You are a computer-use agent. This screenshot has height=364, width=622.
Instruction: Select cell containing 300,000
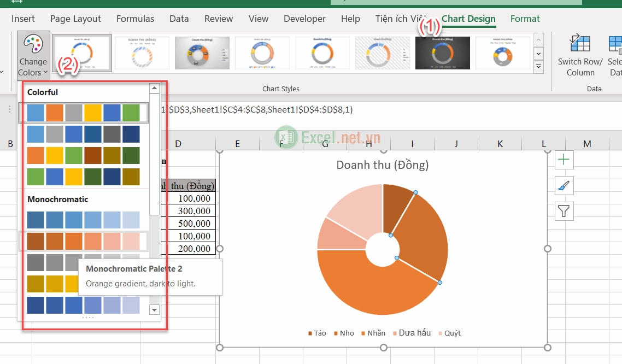(189, 210)
